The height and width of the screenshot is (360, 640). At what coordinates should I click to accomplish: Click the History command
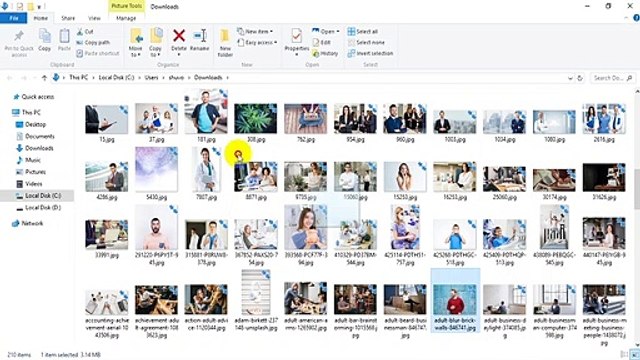click(325, 53)
